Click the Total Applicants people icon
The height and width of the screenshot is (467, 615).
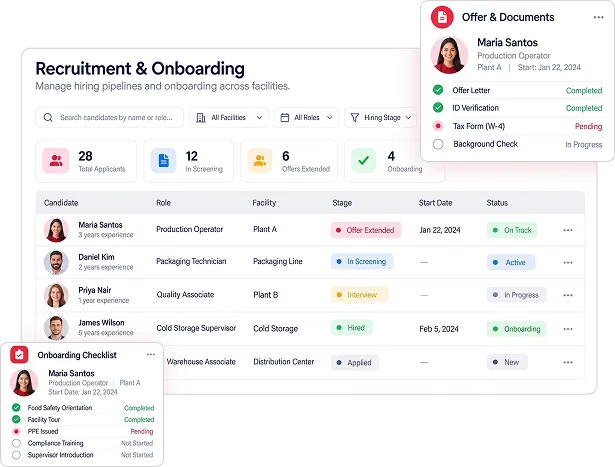(56, 161)
